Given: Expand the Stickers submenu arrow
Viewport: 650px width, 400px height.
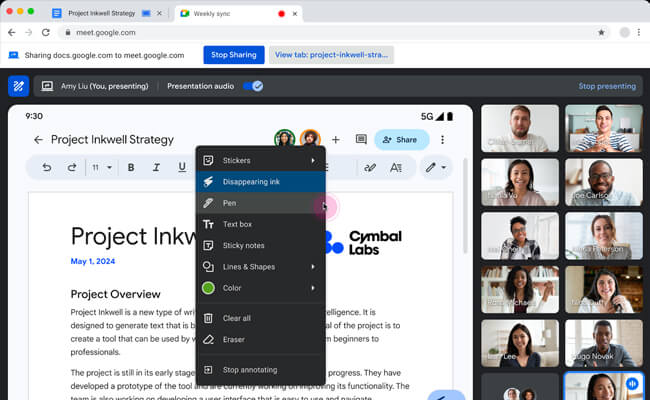Looking at the screenshot, I should point(313,160).
